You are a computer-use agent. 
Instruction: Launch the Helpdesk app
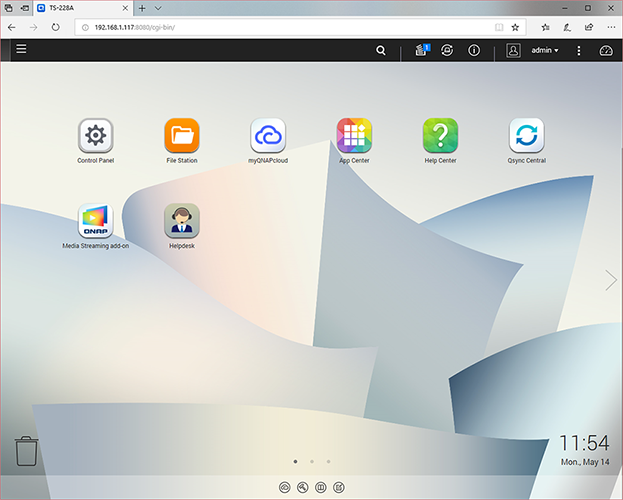tap(182, 221)
